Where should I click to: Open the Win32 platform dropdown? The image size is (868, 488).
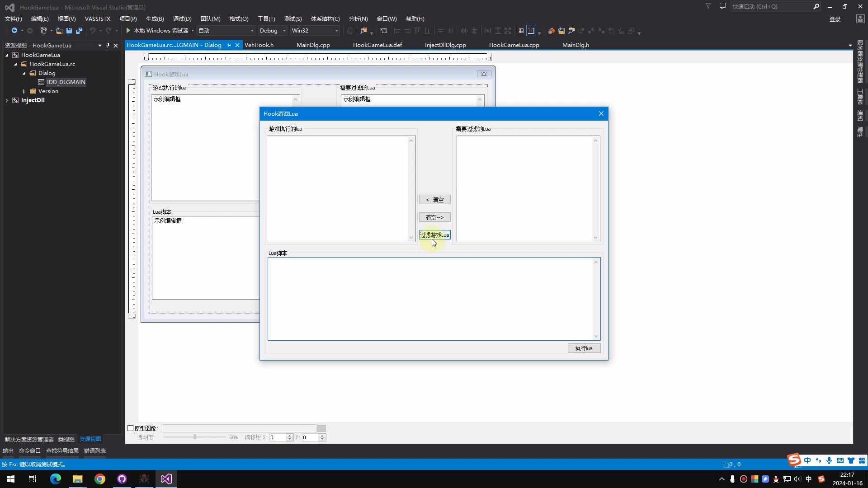point(315,31)
